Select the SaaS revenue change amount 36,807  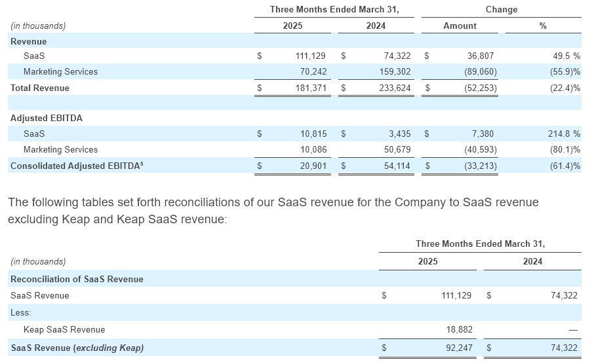[x=481, y=56]
